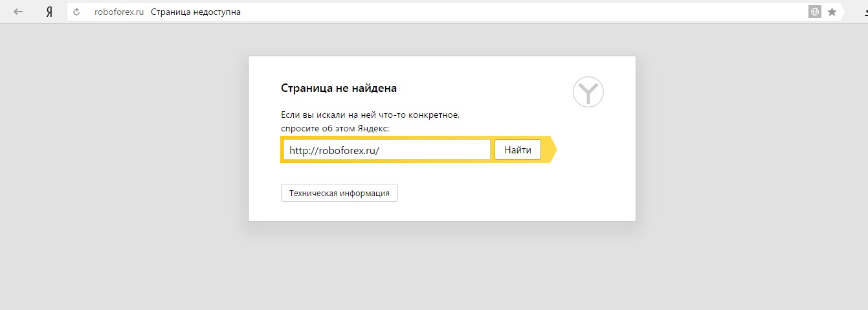
Task: Click the Страница недоступна title in address bar
Action: (x=195, y=12)
